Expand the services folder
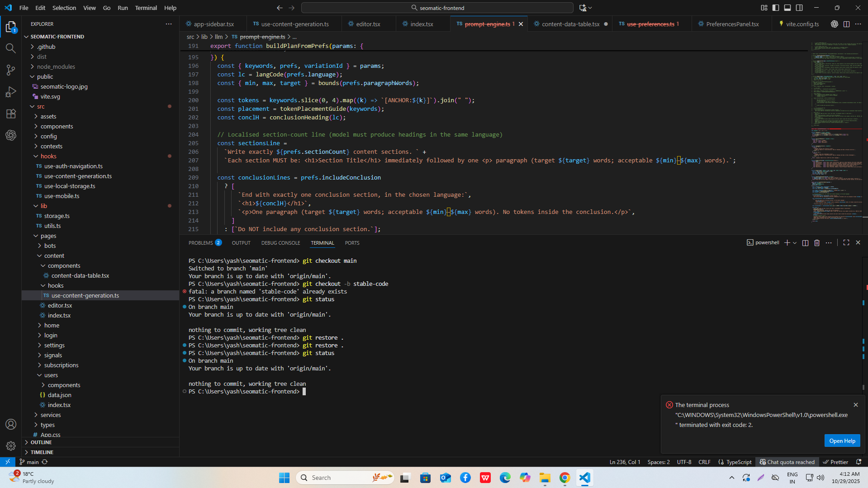 pos(51,415)
